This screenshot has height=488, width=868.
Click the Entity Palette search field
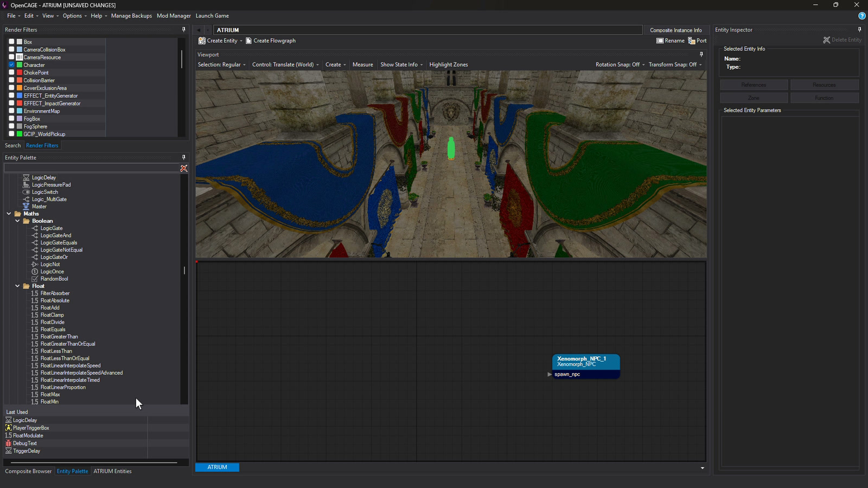click(x=91, y=169)
